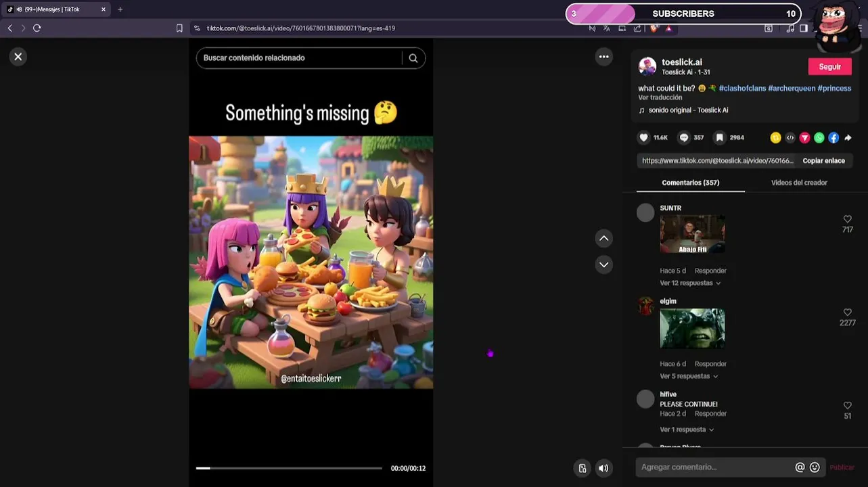
Task: Like hifive's comment
Action: pos(847,405)
